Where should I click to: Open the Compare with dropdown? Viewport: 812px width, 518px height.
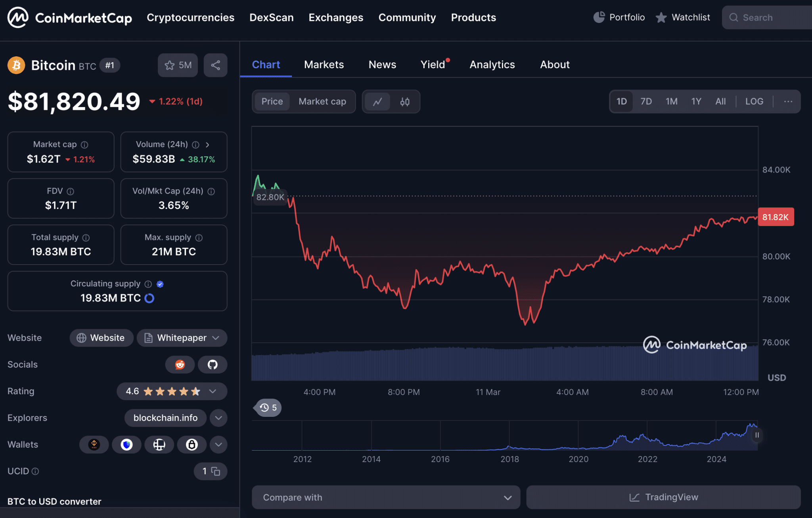386,497
